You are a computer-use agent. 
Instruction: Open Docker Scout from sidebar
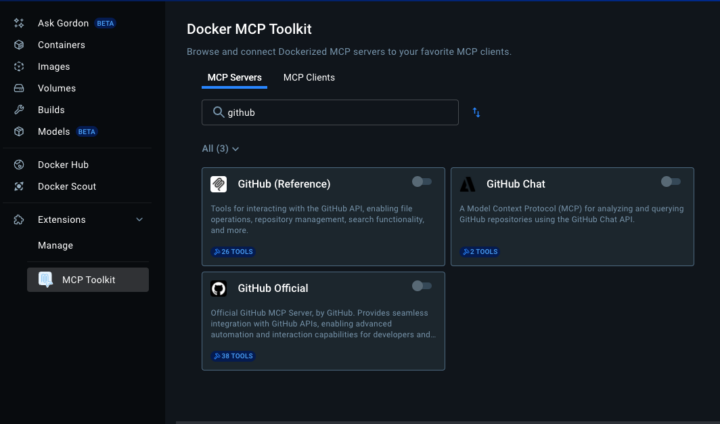67,186
